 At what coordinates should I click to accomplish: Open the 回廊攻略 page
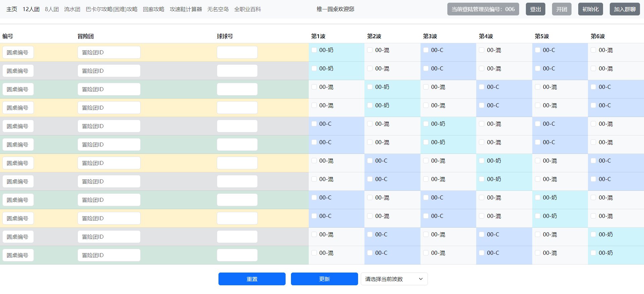click(154, 9)
